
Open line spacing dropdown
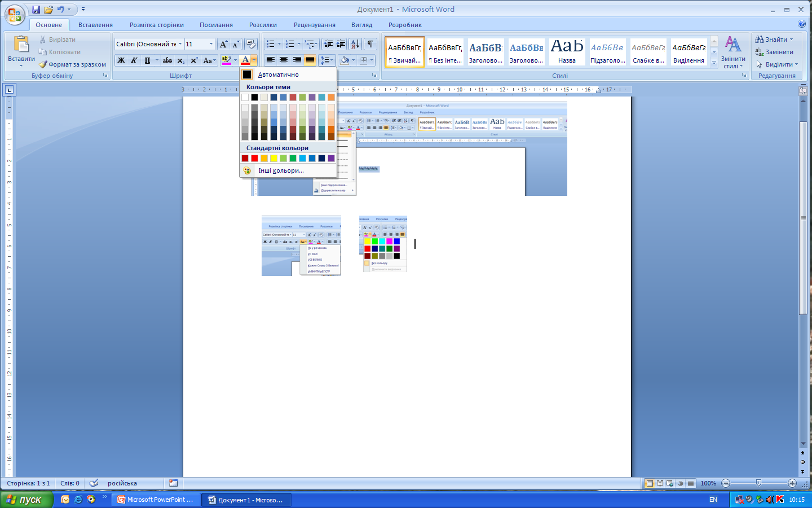click(327, 60)
